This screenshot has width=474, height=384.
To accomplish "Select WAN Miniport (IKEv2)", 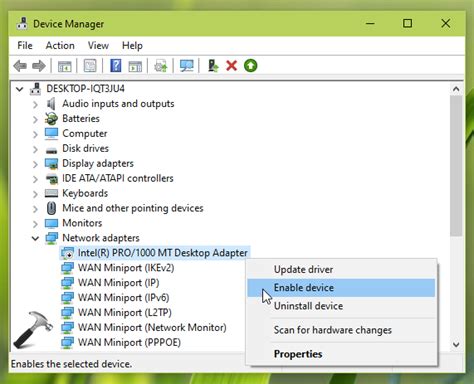I will click(126, 268).
